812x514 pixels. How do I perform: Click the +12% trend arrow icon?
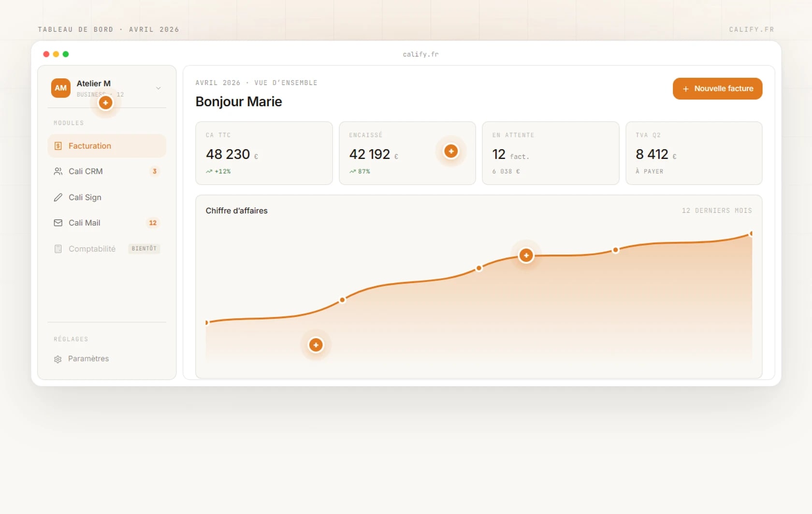[x=209, y=171]
